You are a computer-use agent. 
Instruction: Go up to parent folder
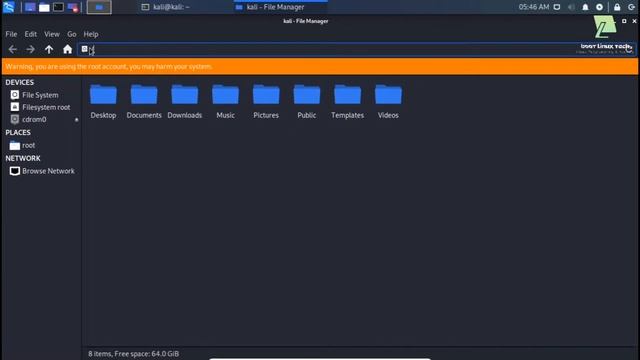49,49
